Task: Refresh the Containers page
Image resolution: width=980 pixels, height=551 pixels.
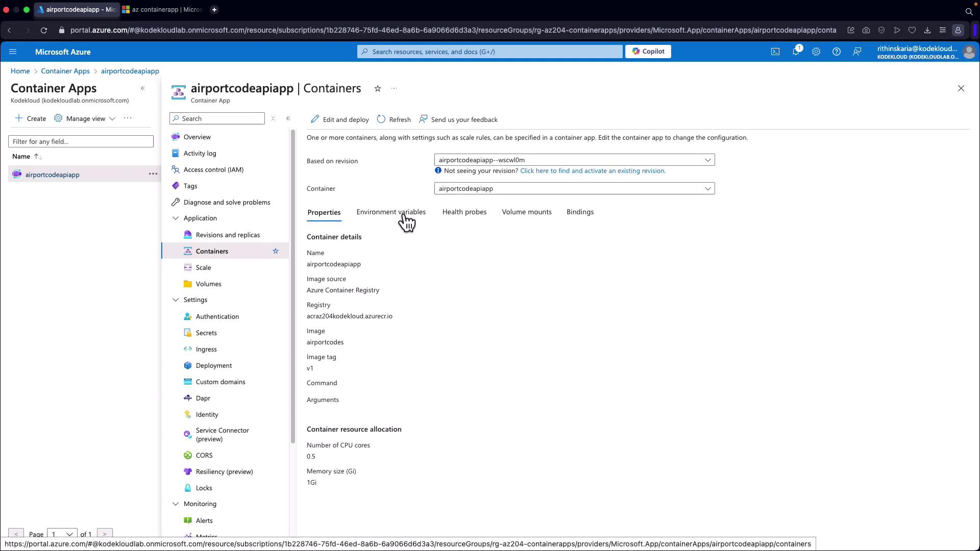Action: point(394,119)
